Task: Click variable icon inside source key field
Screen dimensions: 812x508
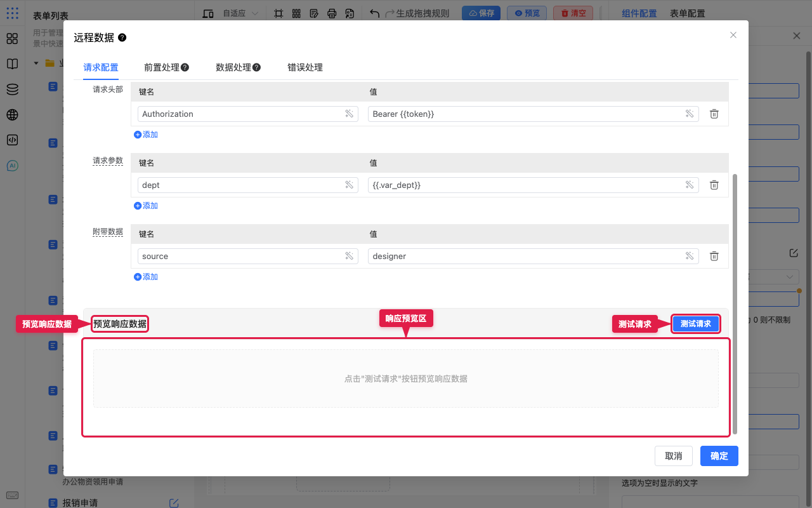Action: [349, 256]
